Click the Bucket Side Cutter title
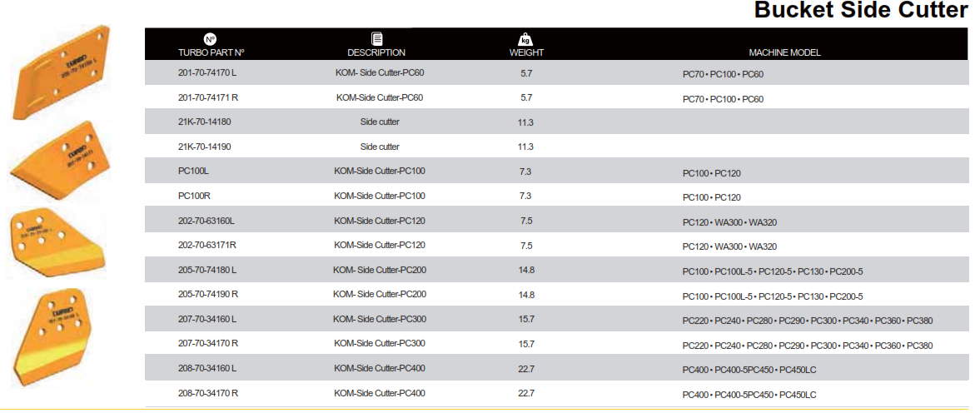Viewport: 980px width, 418px height. [x=861, y=11]
